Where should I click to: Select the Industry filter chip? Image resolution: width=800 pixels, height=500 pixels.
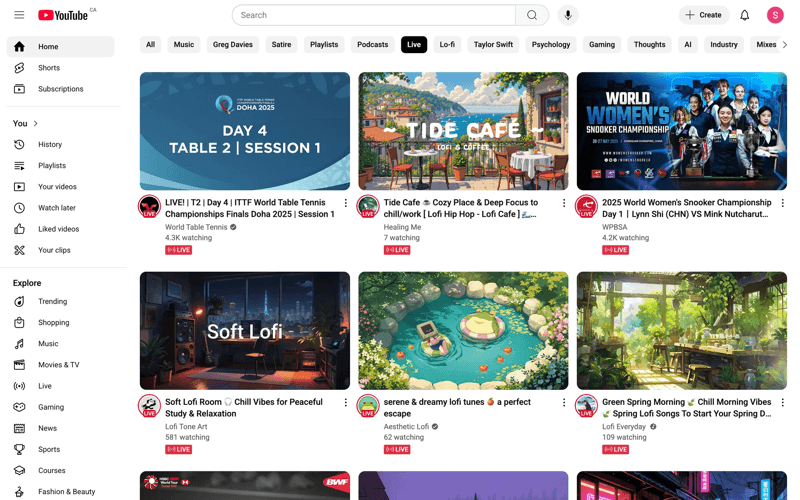tap(724, 45)
